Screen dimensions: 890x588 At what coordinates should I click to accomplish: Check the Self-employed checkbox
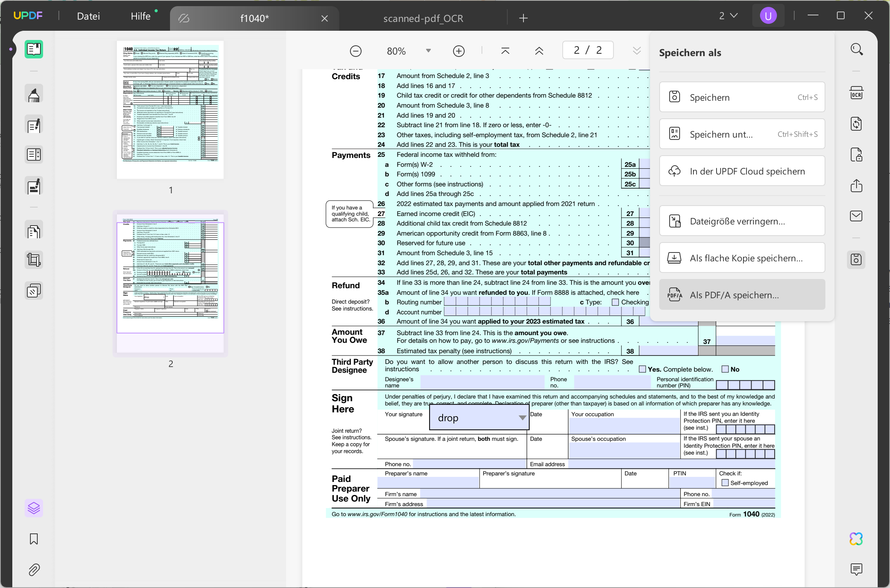click(725, 482)
